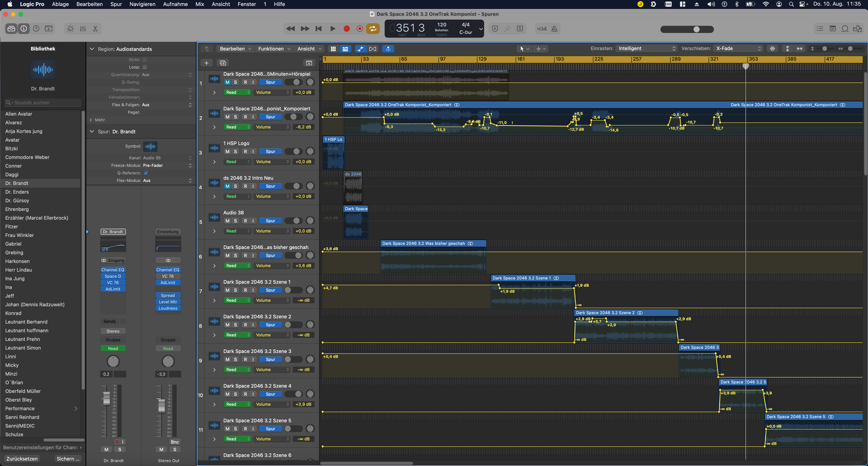The image size is (868, 466).
Task: Open the Ansicht tracks area menu
Action: point(309,49)
